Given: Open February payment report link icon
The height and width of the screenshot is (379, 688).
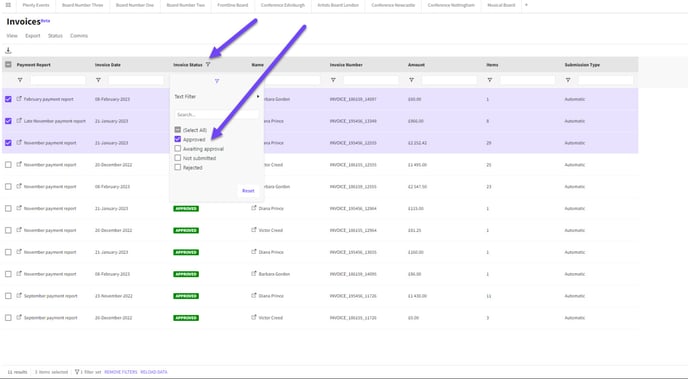Looking at the screenshot, I should point(19,99).
